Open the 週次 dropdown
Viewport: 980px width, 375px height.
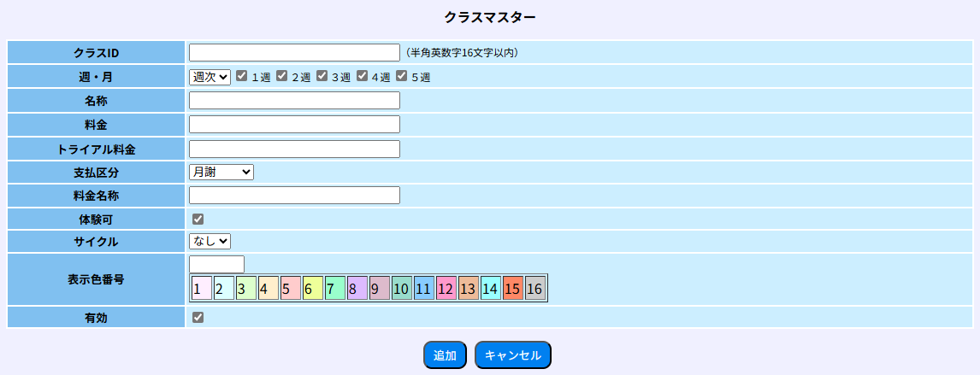pos(210,77)
